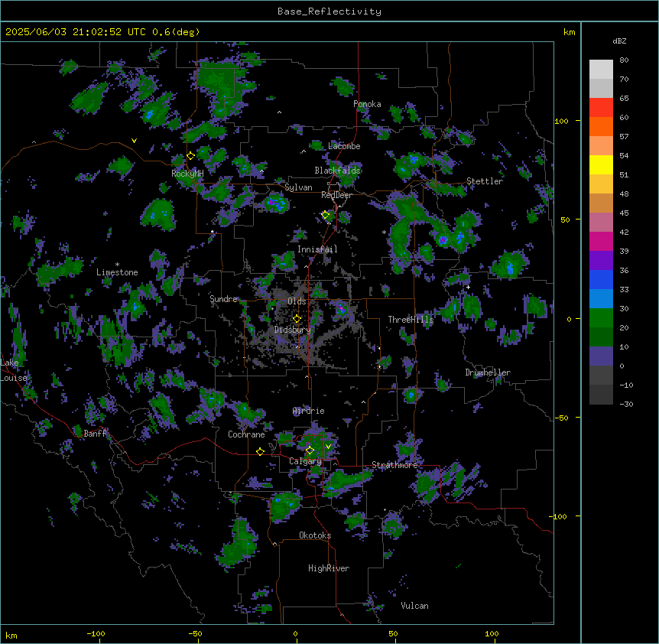Click the Airdrie city label
The image size is (659, 644).
[309, 411]
